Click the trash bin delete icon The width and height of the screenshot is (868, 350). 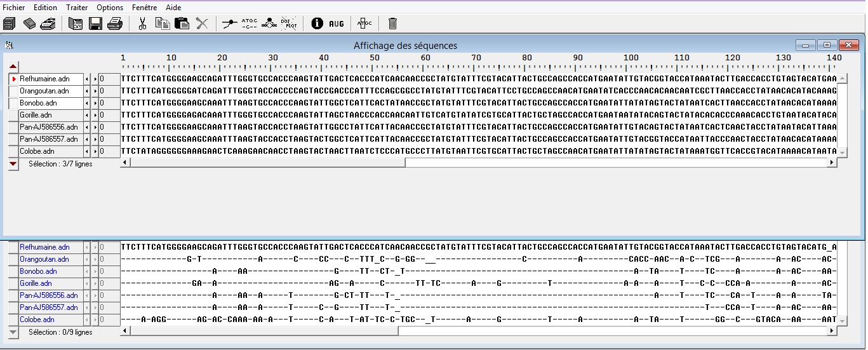(392, 24)
